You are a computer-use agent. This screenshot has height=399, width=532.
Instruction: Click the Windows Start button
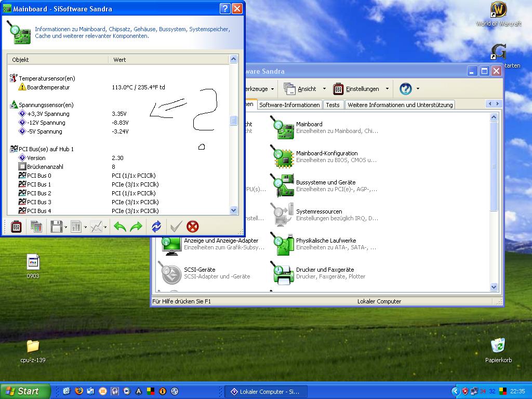(25, 391)
